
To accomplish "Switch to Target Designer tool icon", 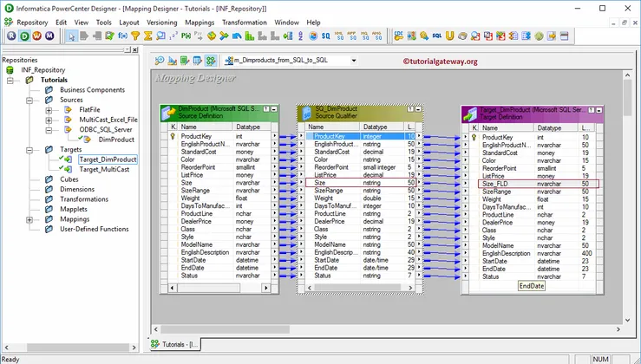I will [x=173, y=61].
